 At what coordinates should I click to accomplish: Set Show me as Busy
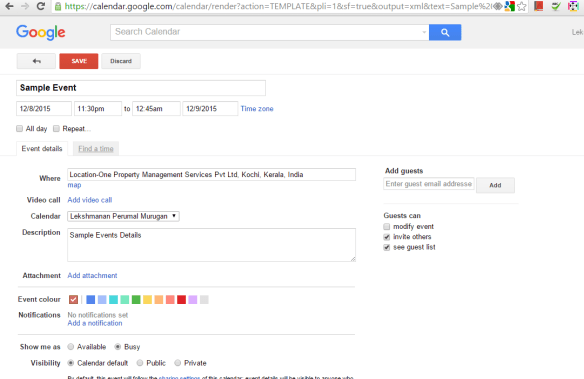[118, 347]
